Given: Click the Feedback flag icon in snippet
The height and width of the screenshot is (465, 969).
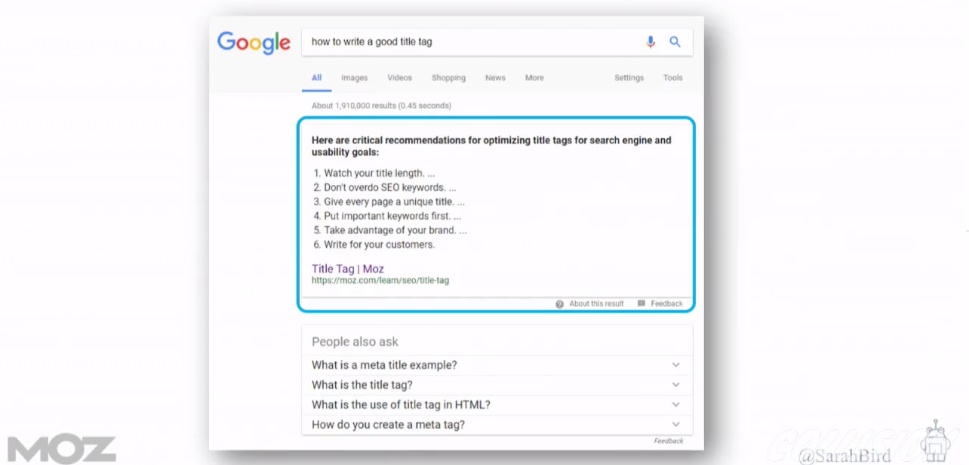Looking at the screenshot, I should [x=641, y=304].
